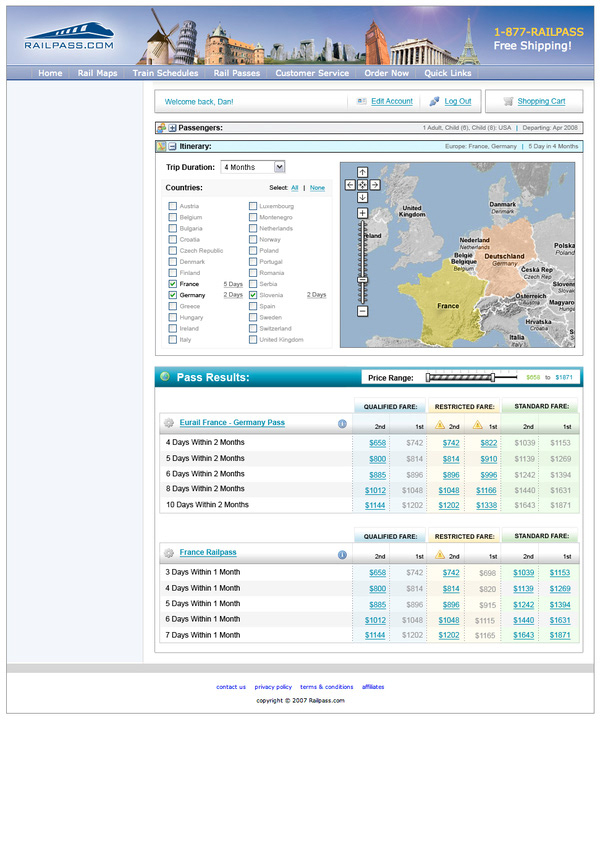Click info icon for France Railpass

[x=342, y=554]
